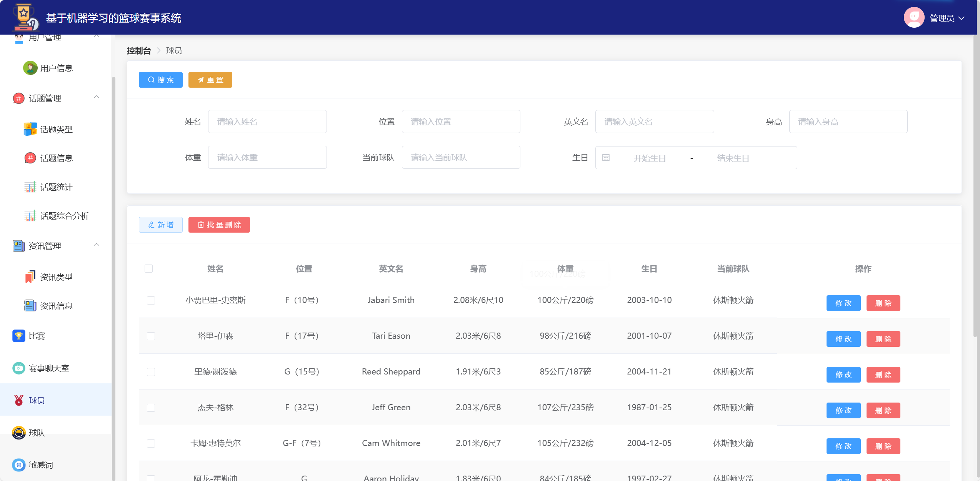Click the 控制台 breadcrumb link

click(x=139, y=51)
